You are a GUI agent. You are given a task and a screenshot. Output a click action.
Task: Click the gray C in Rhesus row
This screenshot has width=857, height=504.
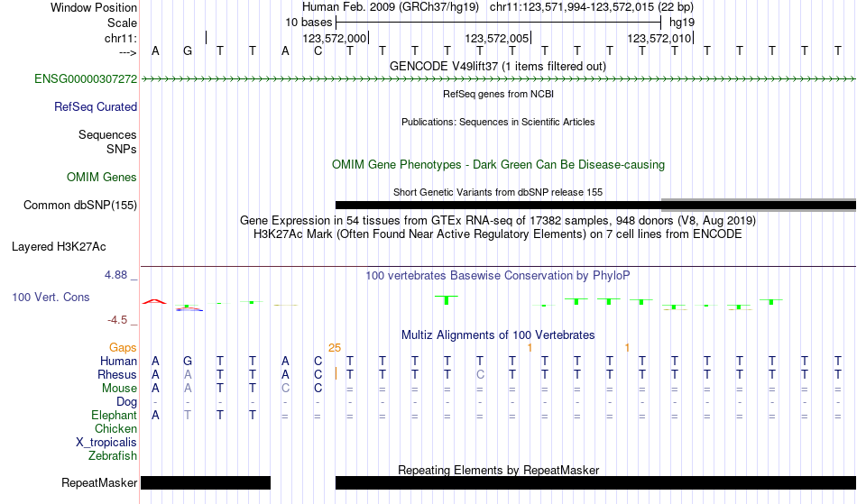tap(480, 374)
